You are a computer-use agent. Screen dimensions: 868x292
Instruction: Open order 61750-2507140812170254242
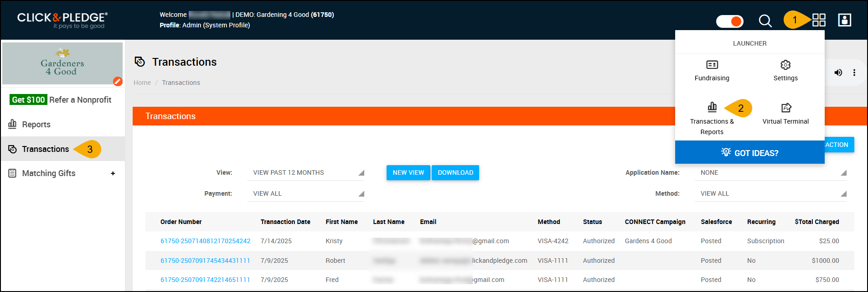[x=206, y=241]
